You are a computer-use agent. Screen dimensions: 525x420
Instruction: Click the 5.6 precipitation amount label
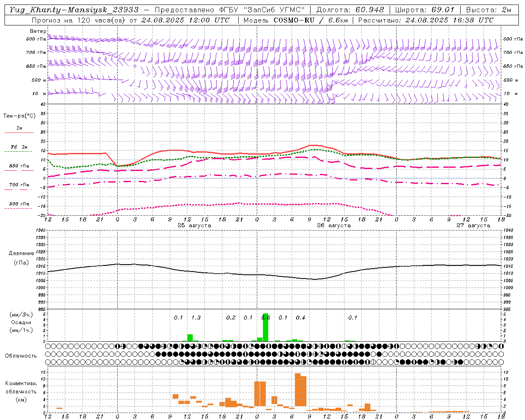click(x=266, y=317)
